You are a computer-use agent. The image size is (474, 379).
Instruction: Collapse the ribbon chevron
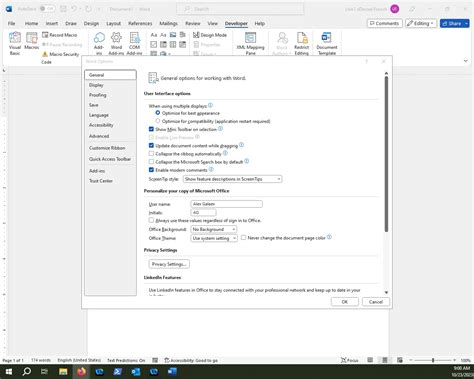466,61
